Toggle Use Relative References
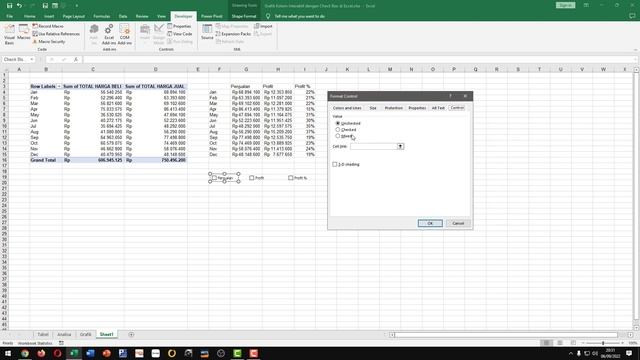Viewport: 640px width, 360px height. (56, 34)
